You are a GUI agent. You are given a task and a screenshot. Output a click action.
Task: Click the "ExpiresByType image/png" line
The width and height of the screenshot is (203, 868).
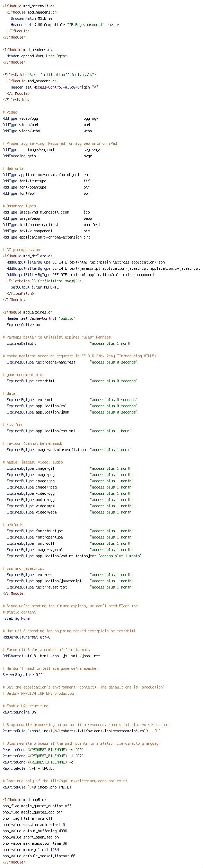tap(70, 475)
